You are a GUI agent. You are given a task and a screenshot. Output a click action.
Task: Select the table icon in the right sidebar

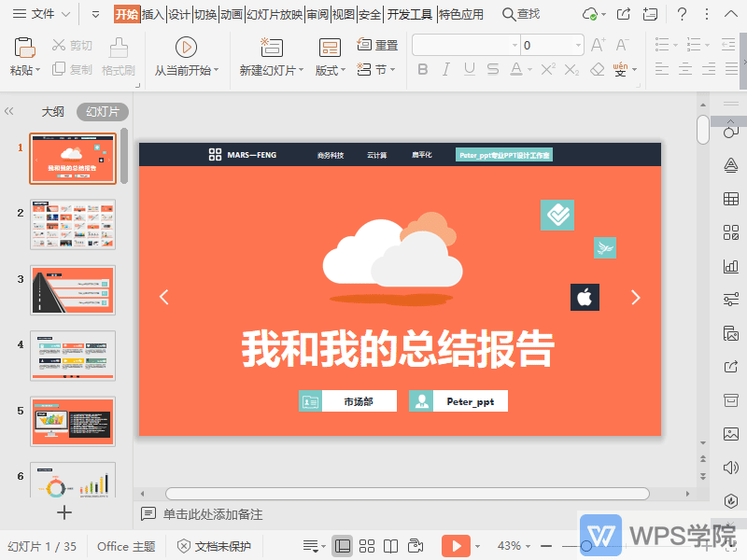pyautogui.click(x=731, y=199)
